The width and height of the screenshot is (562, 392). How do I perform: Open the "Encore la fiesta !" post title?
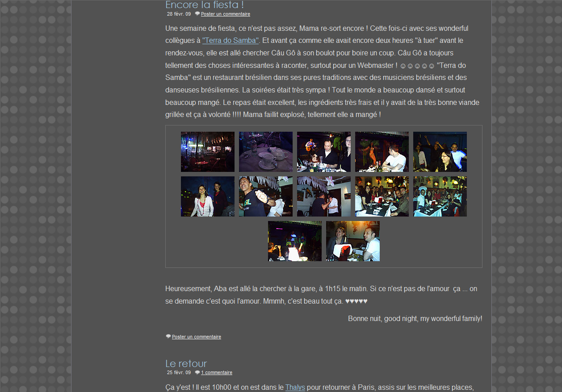pyautogui.click(x=204, y=5)
